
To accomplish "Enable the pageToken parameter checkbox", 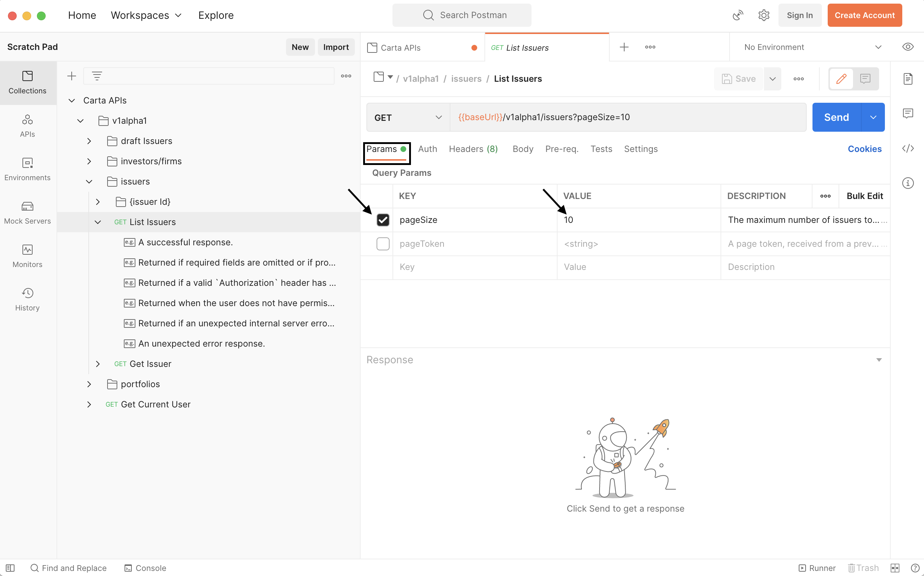I will pos(383,244).
